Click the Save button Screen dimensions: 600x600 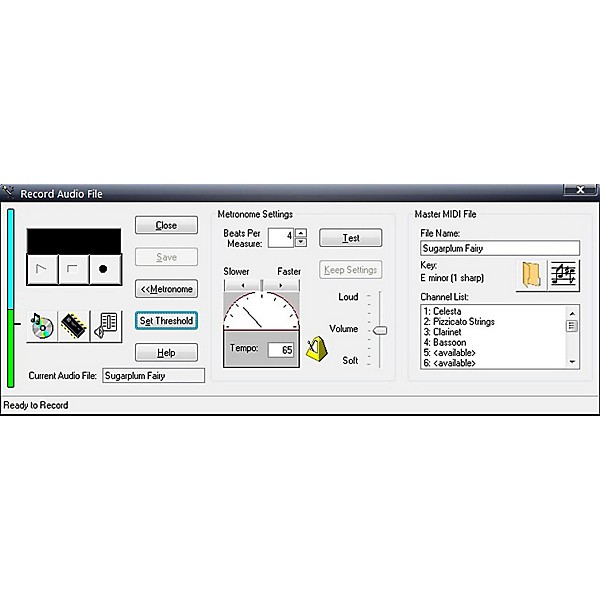pos(166,257)
